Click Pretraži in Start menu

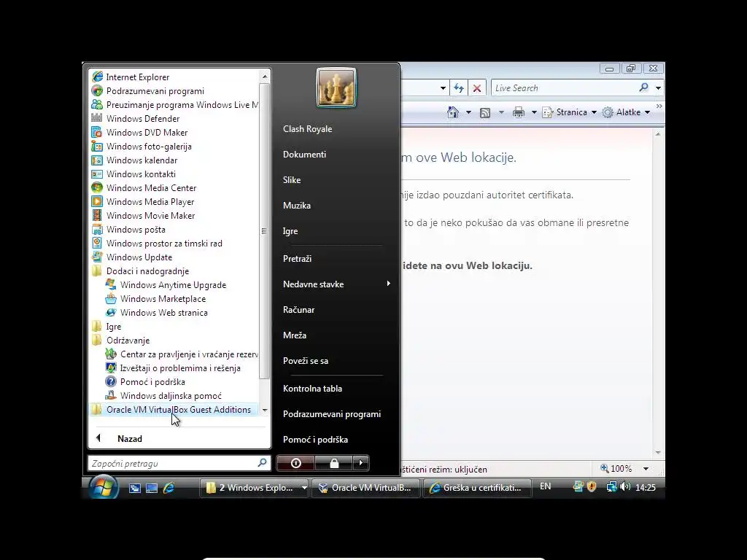(297, 259)
